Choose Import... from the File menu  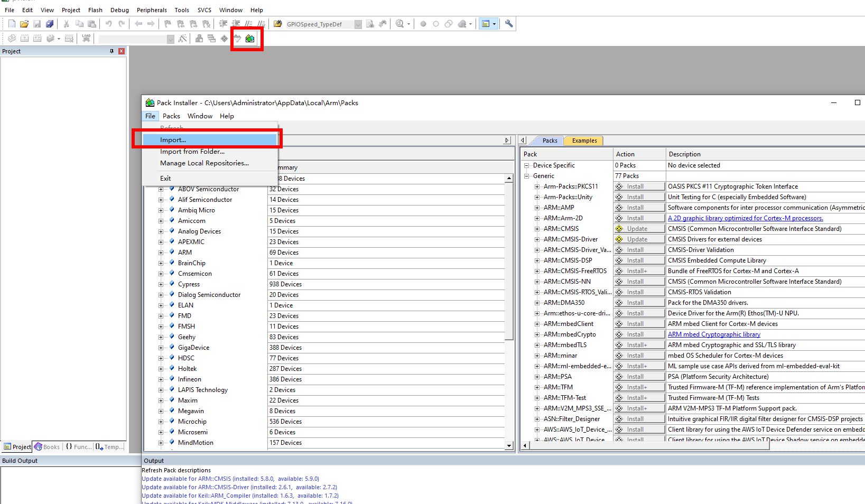click(x=210, y=140)
